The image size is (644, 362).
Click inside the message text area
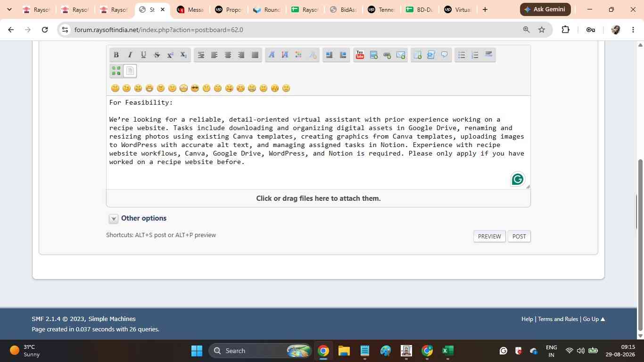point(318,142)
